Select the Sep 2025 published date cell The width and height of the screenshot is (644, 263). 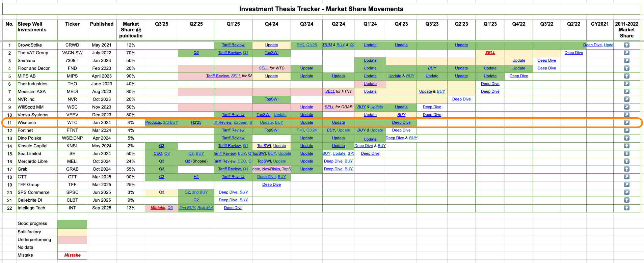102,208
